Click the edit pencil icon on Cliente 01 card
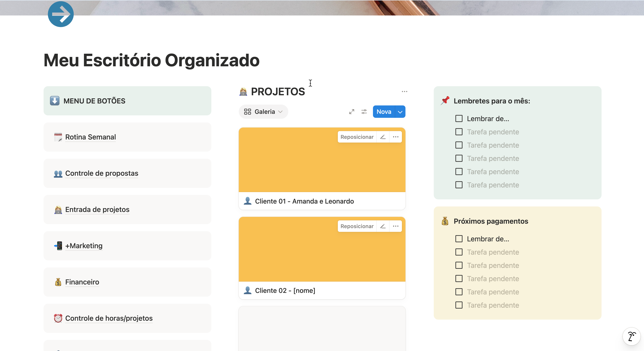This screenshot has width=644, height=351. [383, 137]
